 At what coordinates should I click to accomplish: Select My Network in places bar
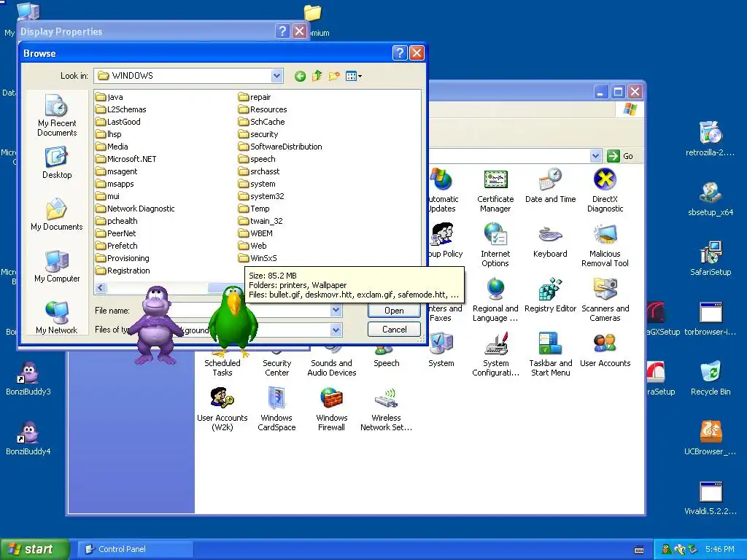(57, 318)
